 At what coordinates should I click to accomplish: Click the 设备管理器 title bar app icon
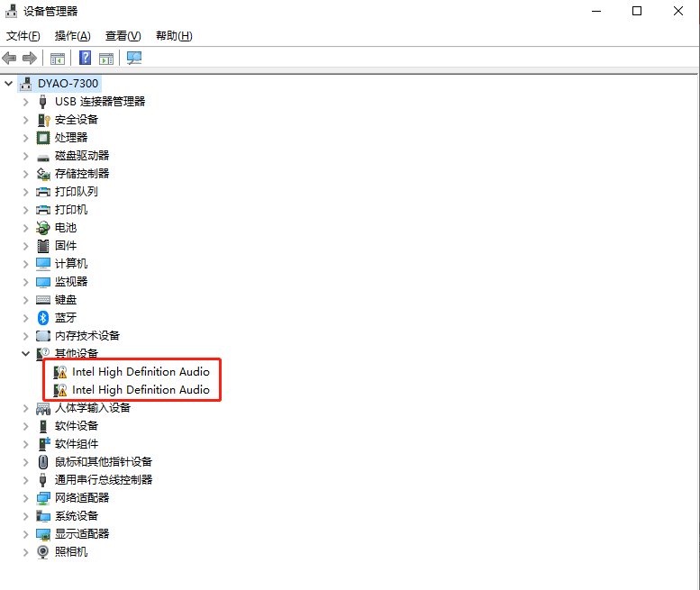(11, 11)
